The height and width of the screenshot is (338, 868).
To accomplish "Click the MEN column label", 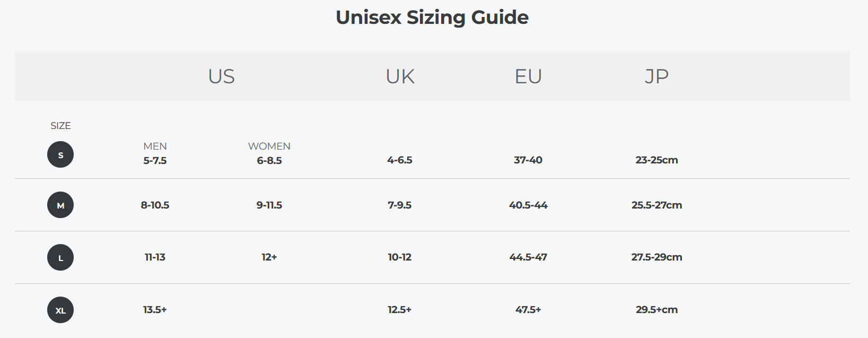I will point(155,146).
